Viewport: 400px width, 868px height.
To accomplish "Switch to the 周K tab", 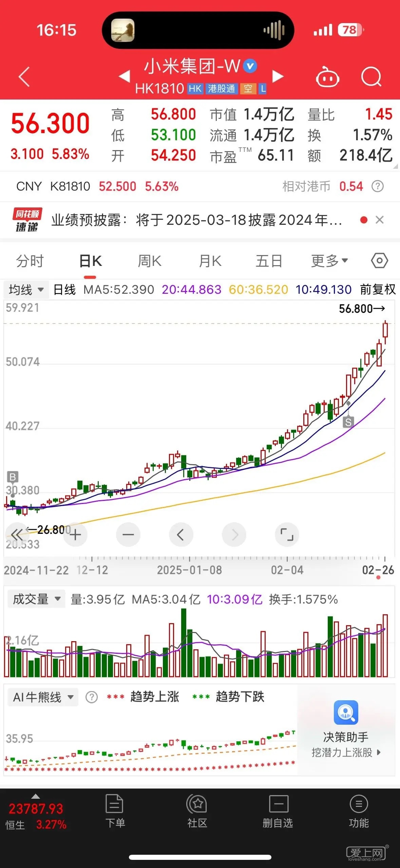I will [149, 261].
